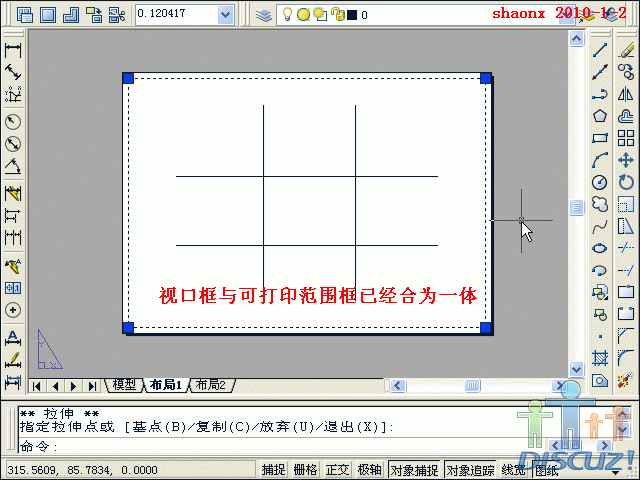Toggle 对象追踪 object tracking
Screen dimensions: 640x480
point(470,470)
